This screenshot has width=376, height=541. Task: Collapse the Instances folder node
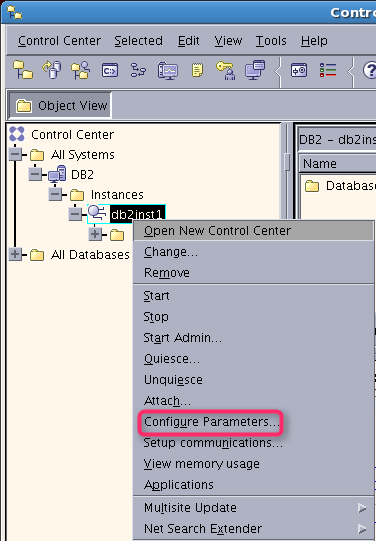tap(55, 194)
